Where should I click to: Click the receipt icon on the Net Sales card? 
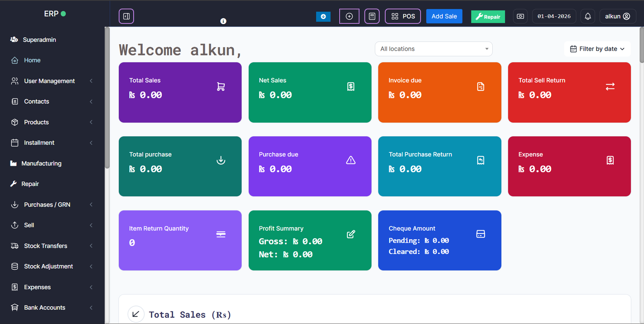coord(351,86)
